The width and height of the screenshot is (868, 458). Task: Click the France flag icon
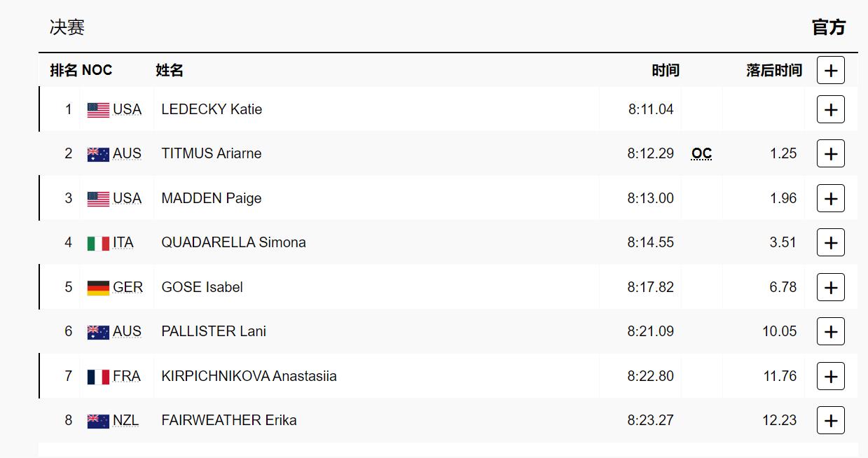coord(98,377)
